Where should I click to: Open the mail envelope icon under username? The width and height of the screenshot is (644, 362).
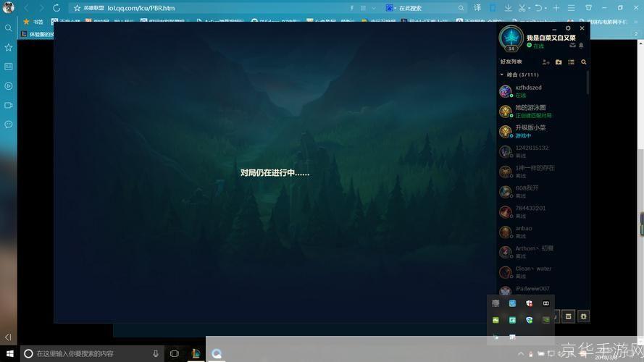tap(572, 45)
